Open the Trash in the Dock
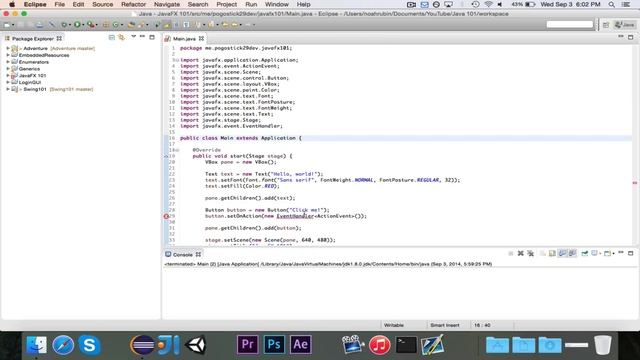The width and height of the screenshot is (640, 360). point(602,345)
